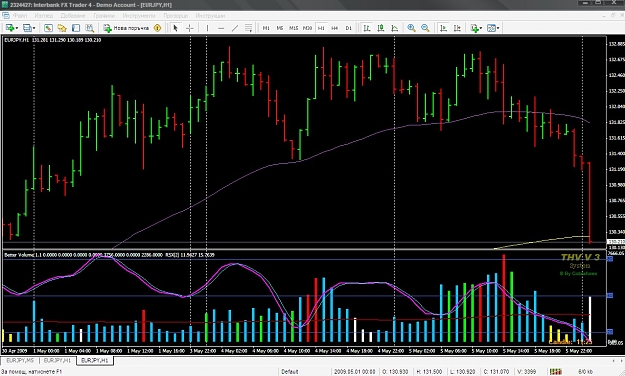Click the O: 130.930 status value
Screen dimensions: 625x376
[x=395, y=372]
